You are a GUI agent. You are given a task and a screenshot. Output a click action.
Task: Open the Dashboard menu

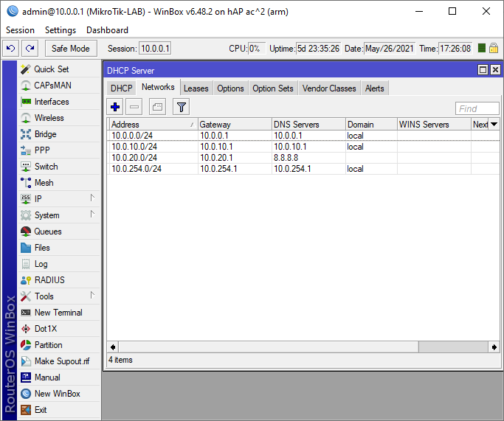point(107,30)
